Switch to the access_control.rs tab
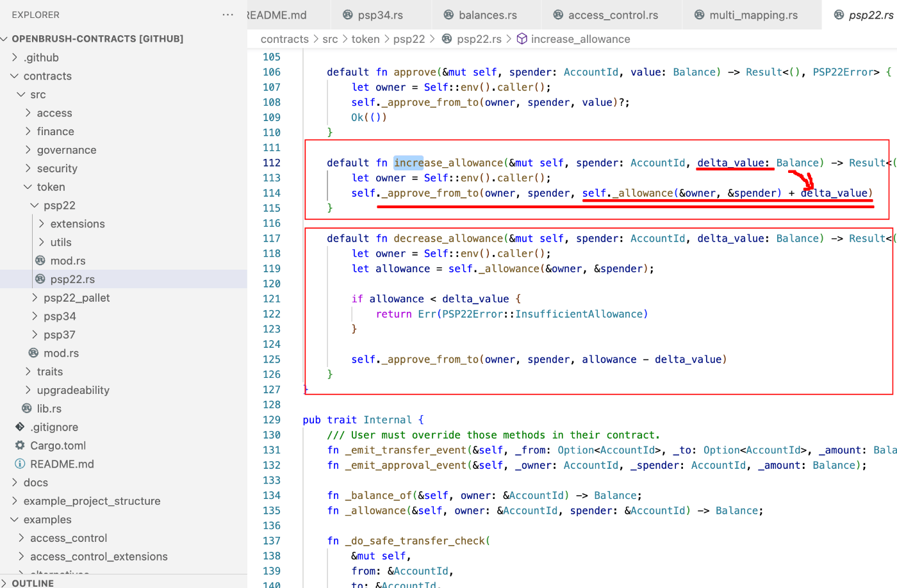 pyautogui.click(x=613, y=15)
